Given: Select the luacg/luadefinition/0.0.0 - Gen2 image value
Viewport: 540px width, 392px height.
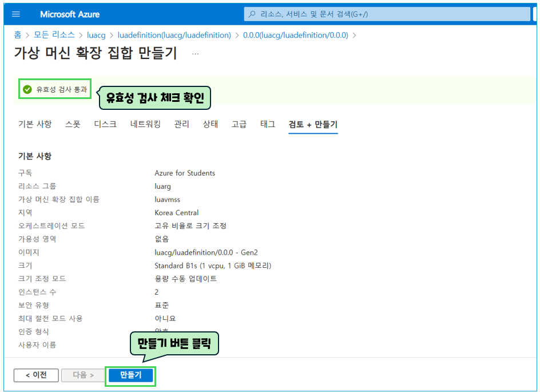Looking at the screenshot, I should [206, 252].
